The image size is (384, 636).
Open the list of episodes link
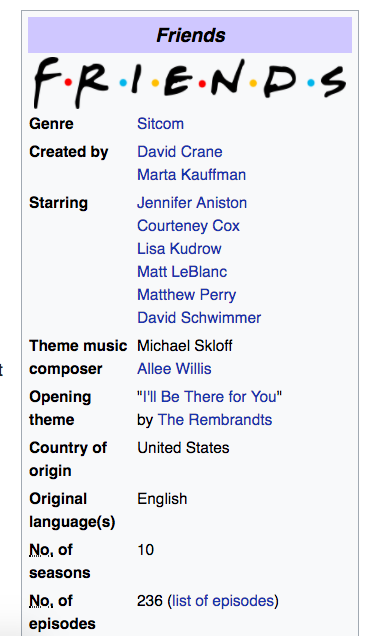[223, 601]
